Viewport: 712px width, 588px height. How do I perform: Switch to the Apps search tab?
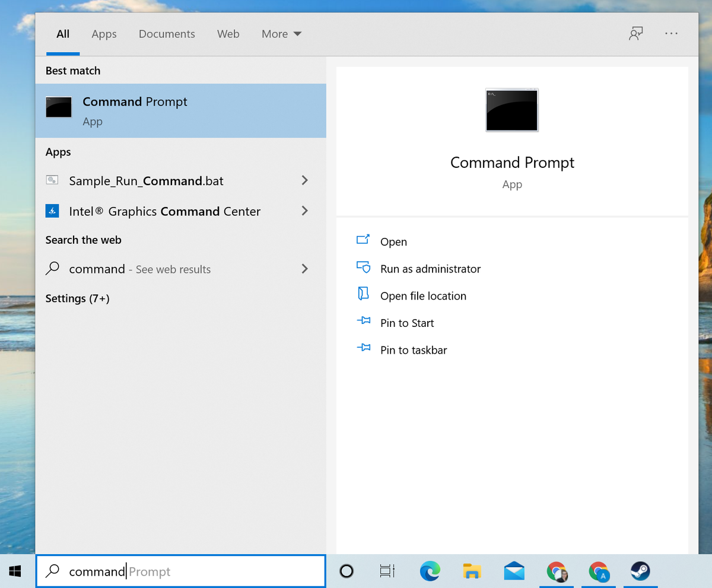coord(104,34)
